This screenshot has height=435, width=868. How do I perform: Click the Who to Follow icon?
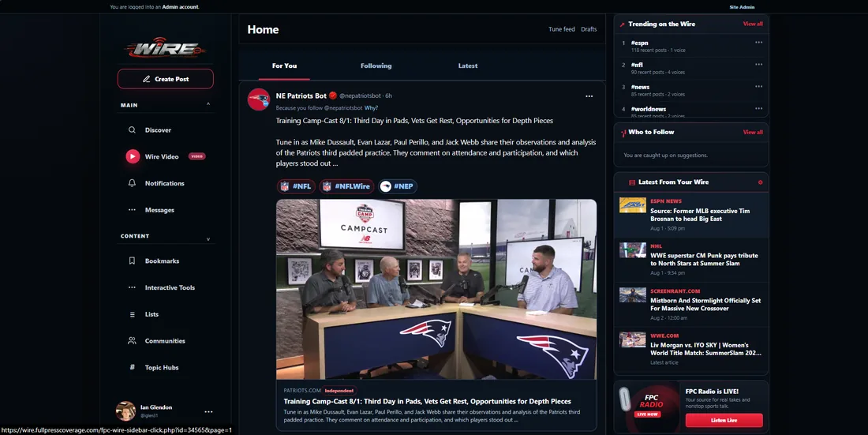623,133
